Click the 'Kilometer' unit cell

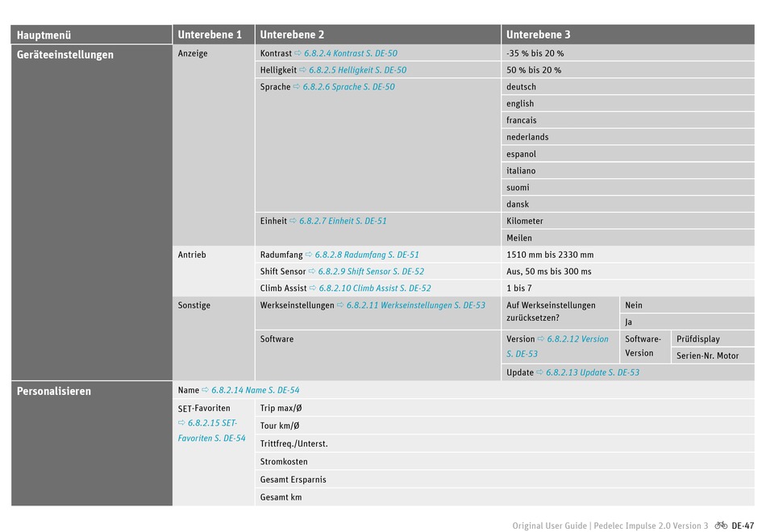[628, 221]
